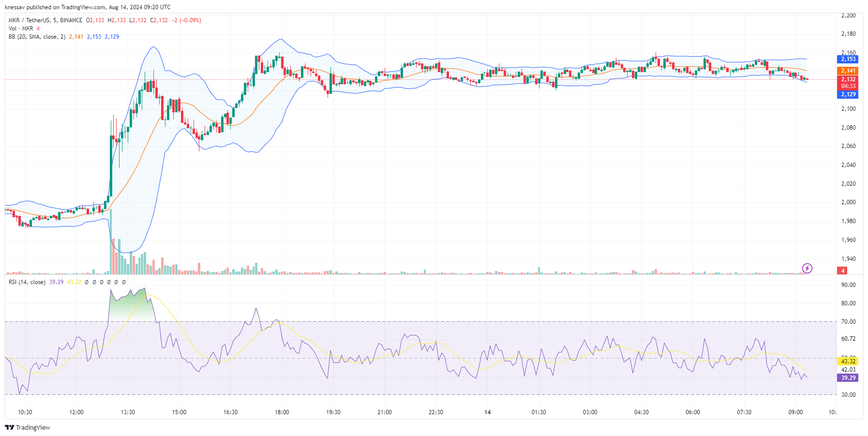Click the blue 2,129 price axis badge
The image size is (868, 436).
click(x=848, y=94)
